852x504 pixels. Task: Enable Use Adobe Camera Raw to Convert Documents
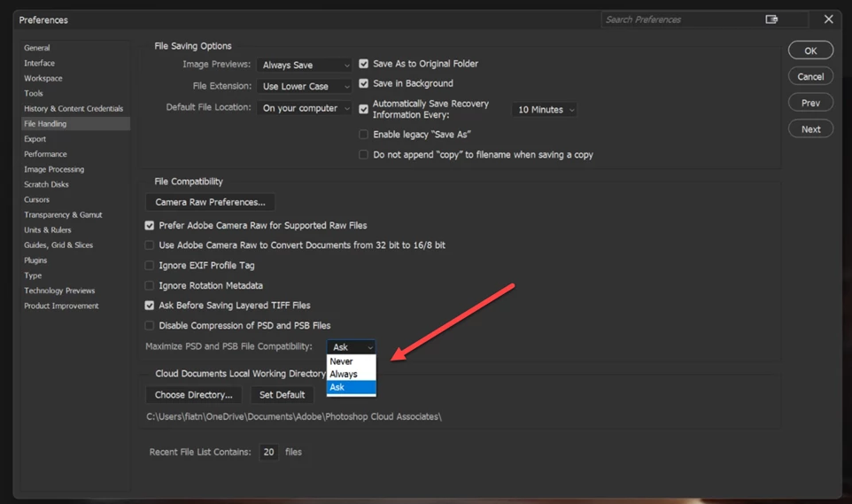click(x=150, y=245)
